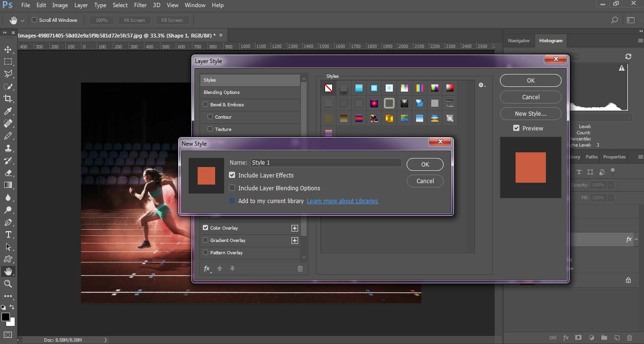Click Cancel in the New Style dialog
The width and height of the screenshot is (644, 344).
point(425,181)
